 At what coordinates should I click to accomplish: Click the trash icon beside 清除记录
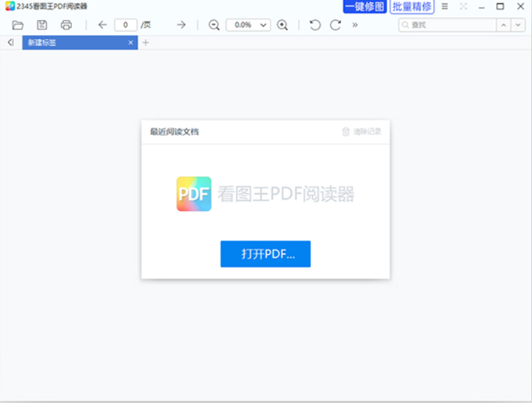[x=346, y=131]
